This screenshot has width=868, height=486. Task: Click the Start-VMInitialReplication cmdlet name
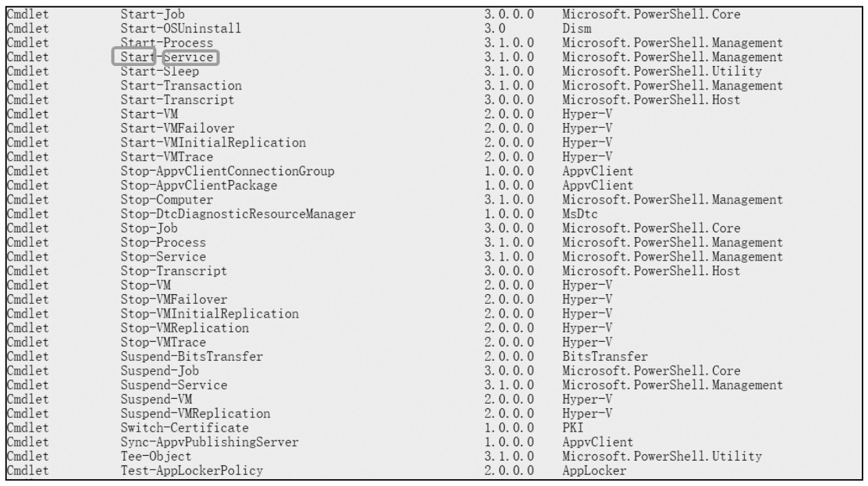pos(213,143)
